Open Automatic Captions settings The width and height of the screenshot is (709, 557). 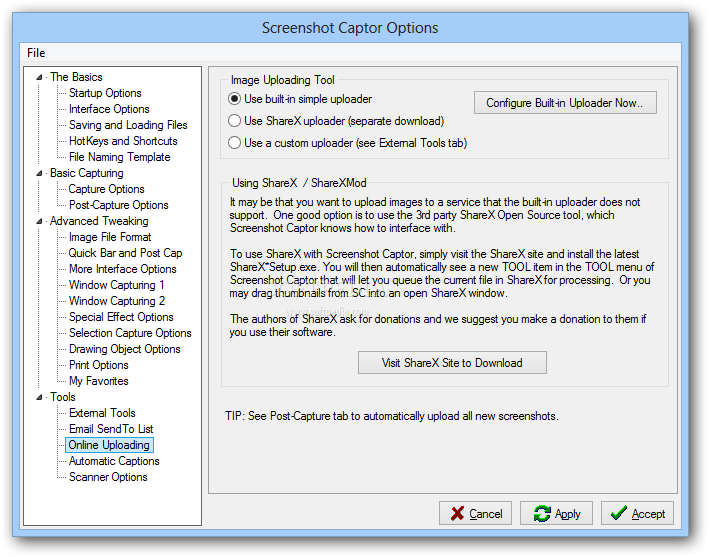[x=114, y=461]
